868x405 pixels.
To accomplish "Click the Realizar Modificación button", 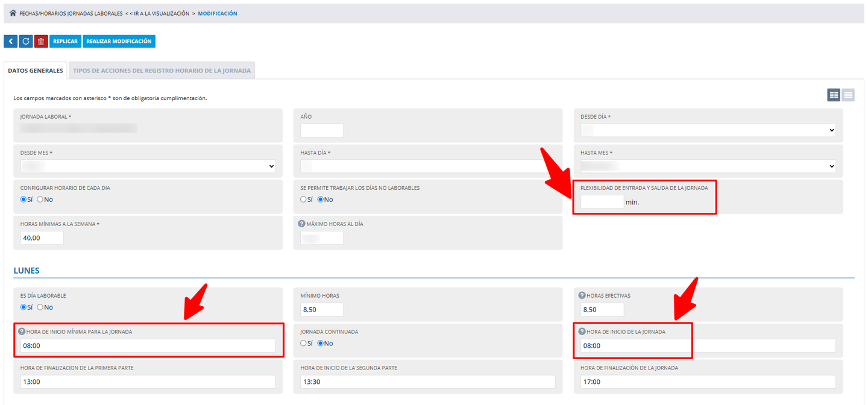I will (x=119, y=41).
